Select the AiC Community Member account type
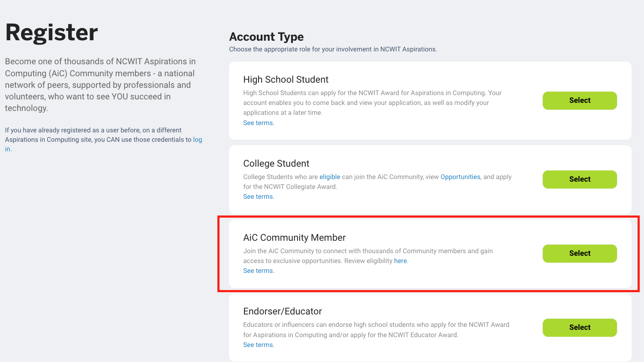 580,253
